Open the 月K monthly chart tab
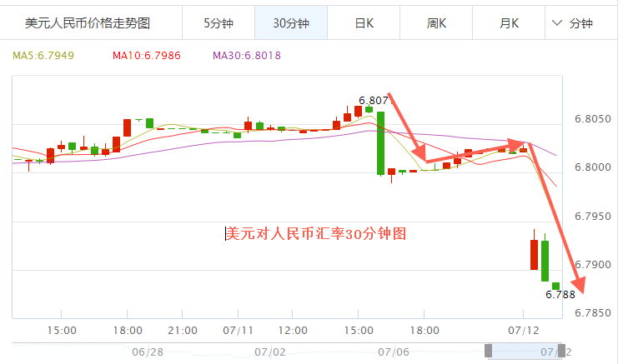623x364 pixels. 509,23
